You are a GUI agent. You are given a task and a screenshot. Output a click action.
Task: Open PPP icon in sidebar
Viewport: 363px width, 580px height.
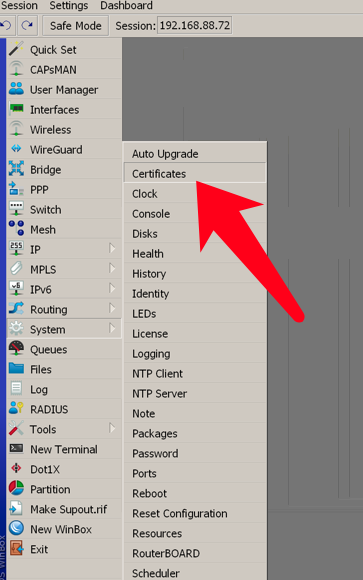[x=16, y=189]
